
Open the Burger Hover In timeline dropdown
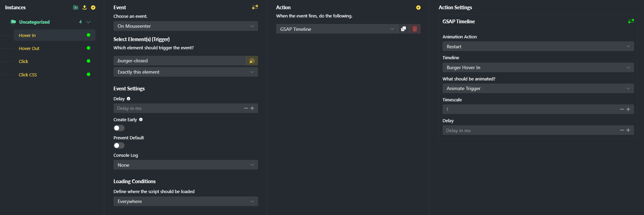[538, 67]
